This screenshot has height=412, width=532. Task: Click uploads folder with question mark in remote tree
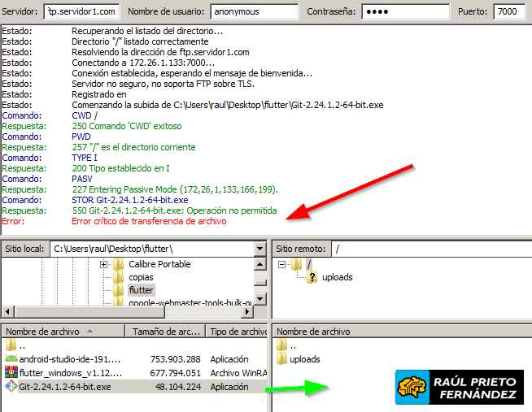coord(312,277)
